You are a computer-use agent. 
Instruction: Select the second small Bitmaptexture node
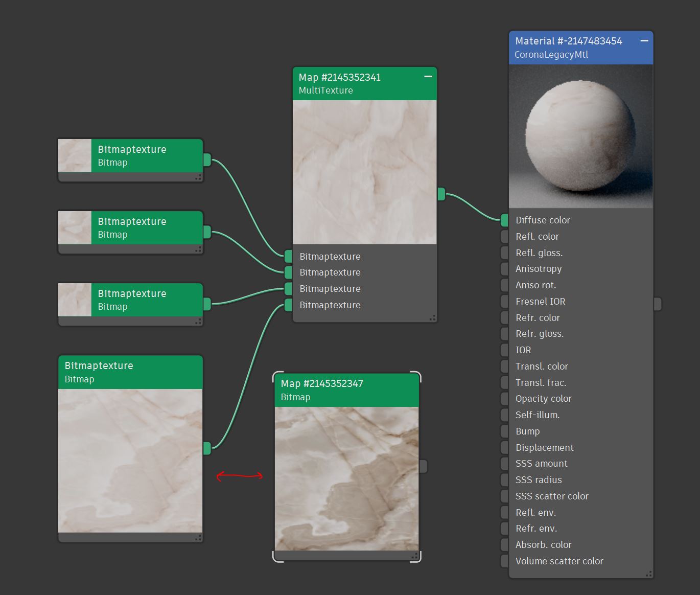131,228
